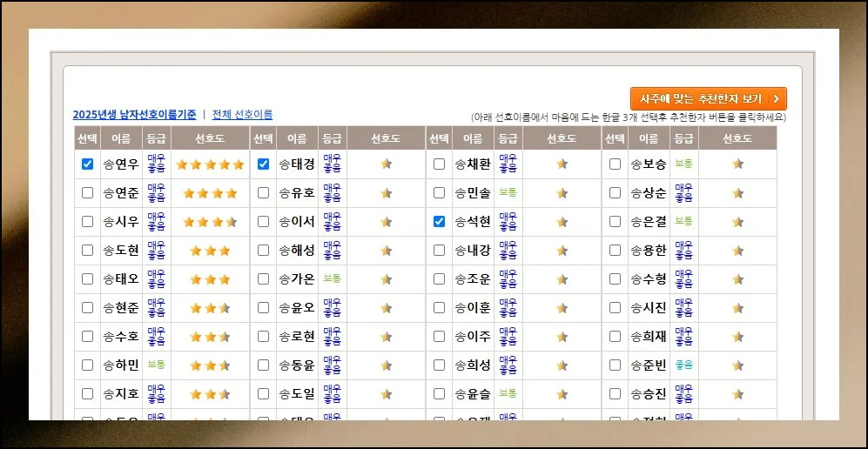Click the star icon for 송가온
Image resolution: width=868 pixels, height=449 pixels.
[x=387, y=279]
